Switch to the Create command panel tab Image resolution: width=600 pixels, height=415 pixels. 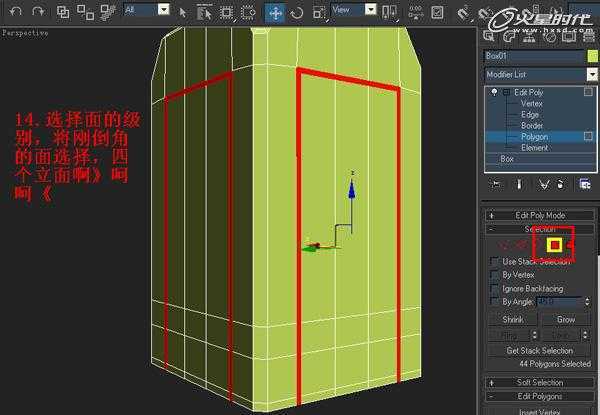coord(489,36)
